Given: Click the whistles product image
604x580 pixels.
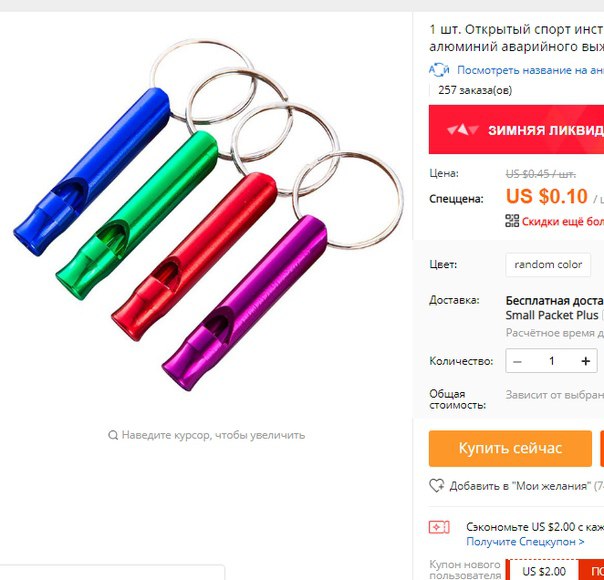Looking at the screenshot, I should point(208,215).
